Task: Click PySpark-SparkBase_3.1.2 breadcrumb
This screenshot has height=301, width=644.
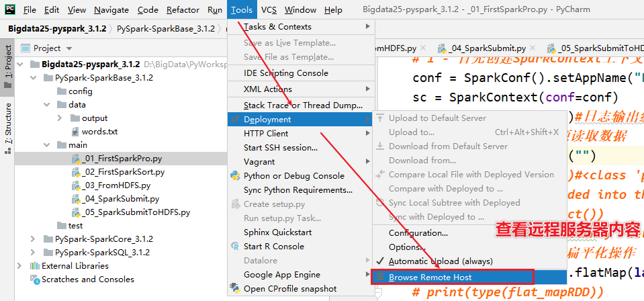Action: tap(166, 29)
